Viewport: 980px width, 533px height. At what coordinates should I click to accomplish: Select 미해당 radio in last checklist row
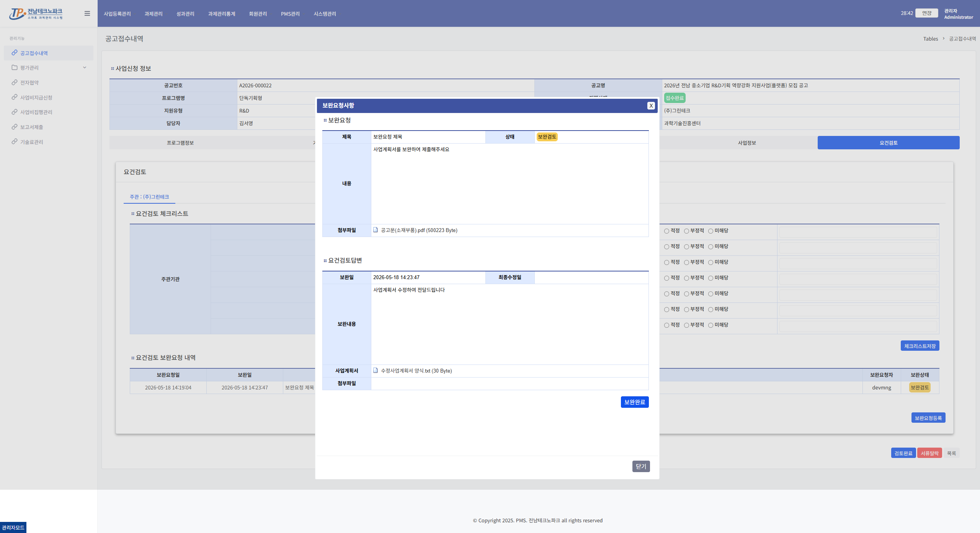710,325
